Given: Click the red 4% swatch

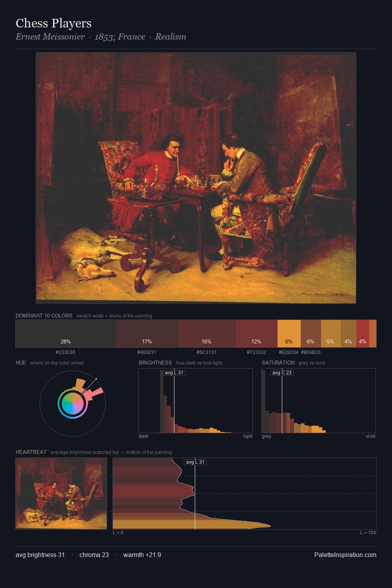Looking at the screenshot, I should pyautogui.click(x=363, y=334).
